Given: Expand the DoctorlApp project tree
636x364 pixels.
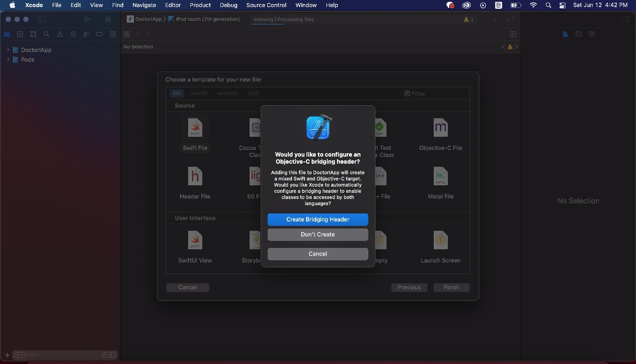Looking at the screenshot, I should 8,50.
